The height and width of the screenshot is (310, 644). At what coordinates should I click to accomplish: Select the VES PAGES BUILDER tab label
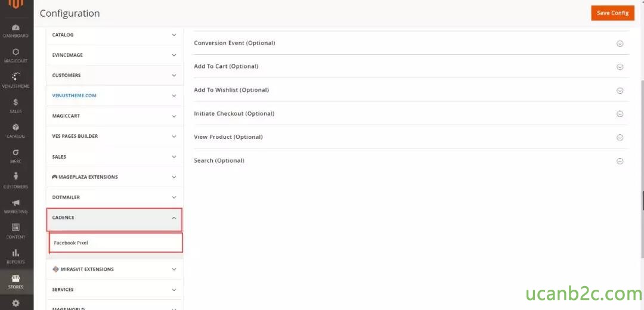pyautogui.click(x=75, y=137)
